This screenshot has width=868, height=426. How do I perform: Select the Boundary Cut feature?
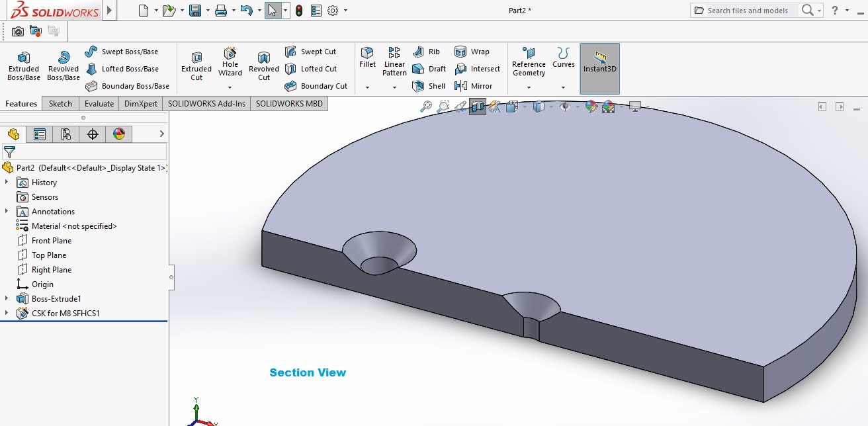(316, 86)
